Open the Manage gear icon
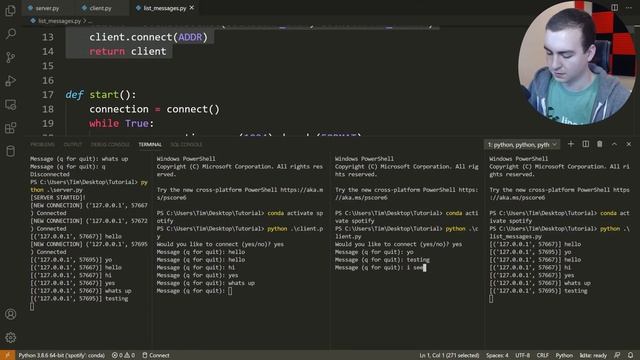Screen dimensions: 640x360 point(11,337)
